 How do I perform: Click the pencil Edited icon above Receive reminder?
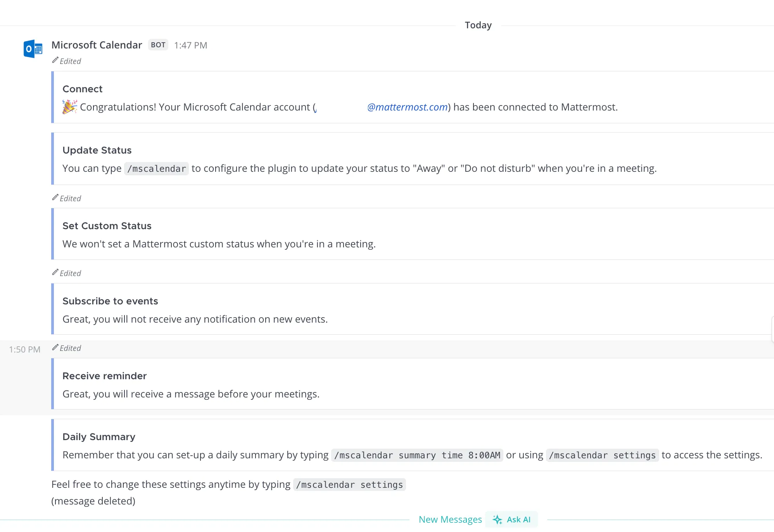click(x=55, y=347)
